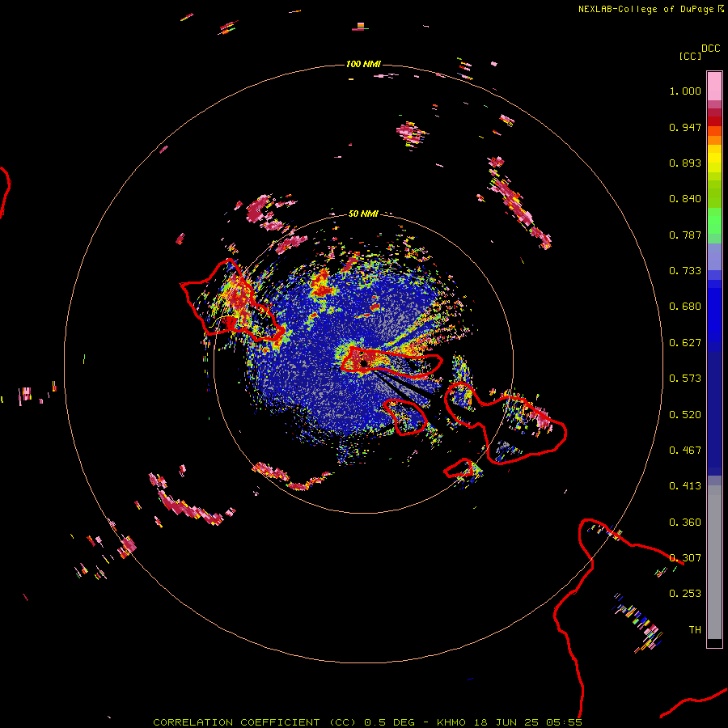Click the 0.680 scale value
This screenshot has width=728, height=728.
click(685, 307)
